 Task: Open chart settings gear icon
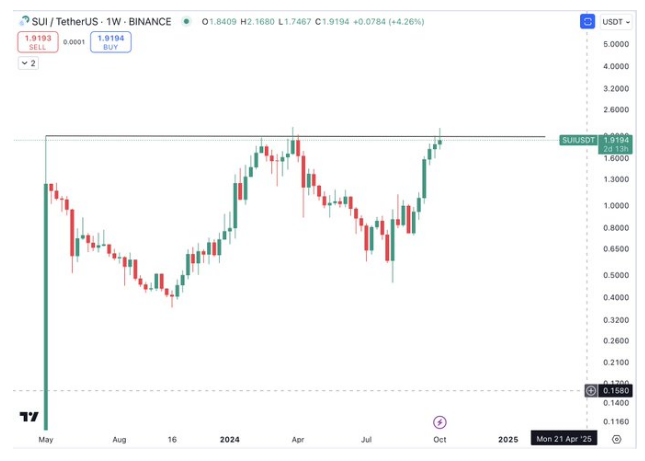tap(617, 439)
